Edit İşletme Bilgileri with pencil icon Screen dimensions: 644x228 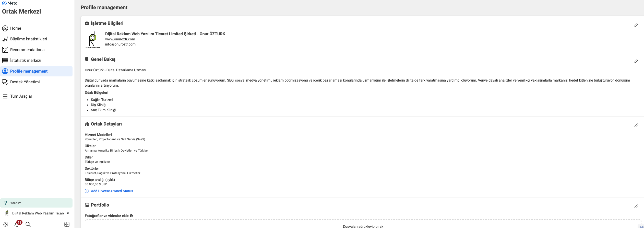click(636, 25)
